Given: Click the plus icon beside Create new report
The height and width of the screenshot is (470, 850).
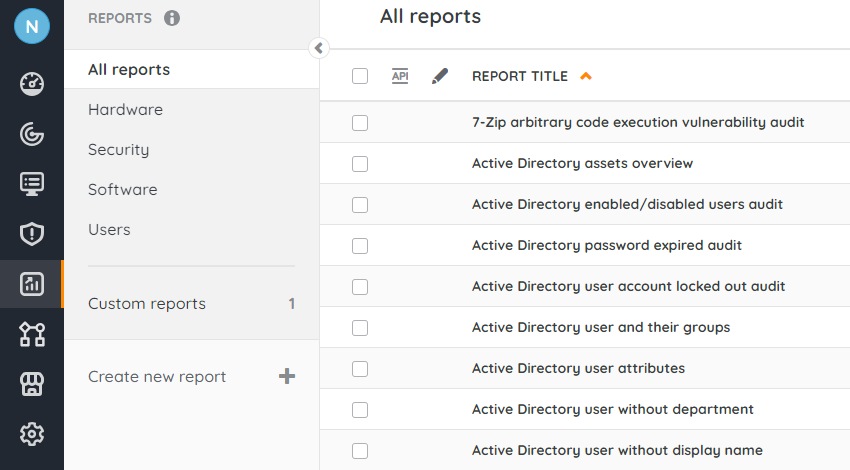Looking at the screenshot, I should (287, 377).
